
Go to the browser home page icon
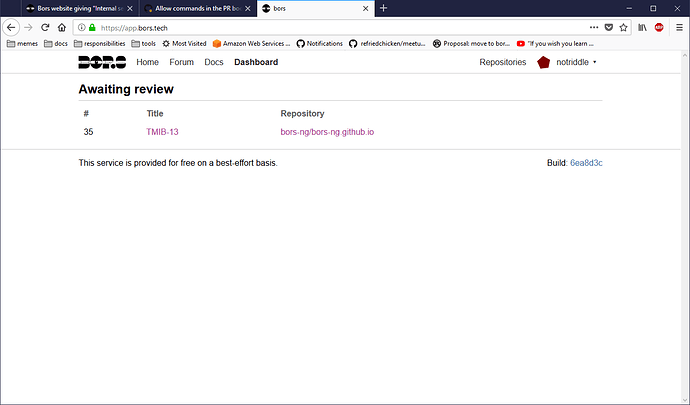[62, 27]
